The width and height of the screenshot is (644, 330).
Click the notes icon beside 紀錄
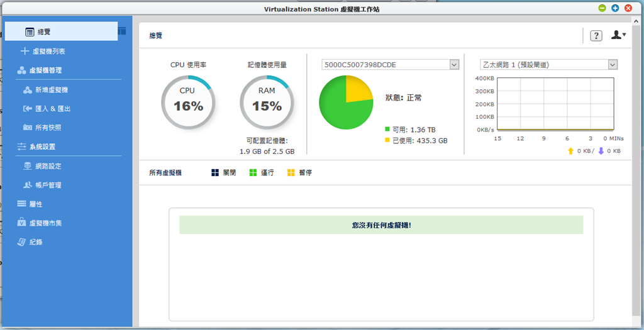(22, 242)
